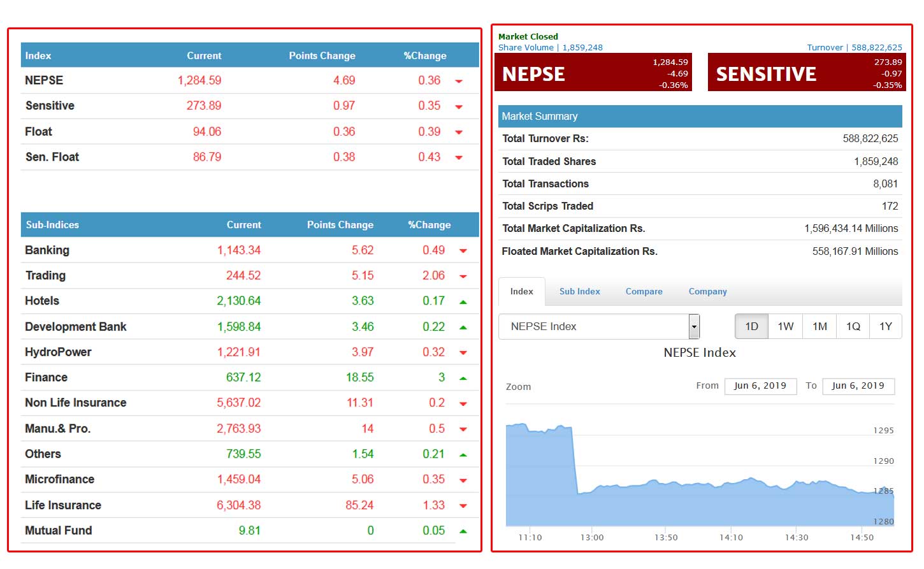Click the Life Insurance sub-index name
This screenshot has width=924, height=569.
click(63, 505)
